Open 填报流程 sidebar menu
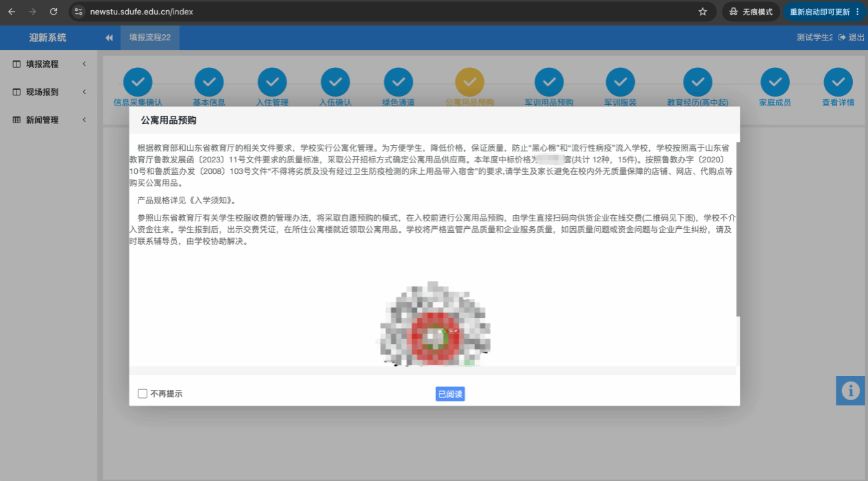Screen dimensions: 868x481 coord(49,64)
